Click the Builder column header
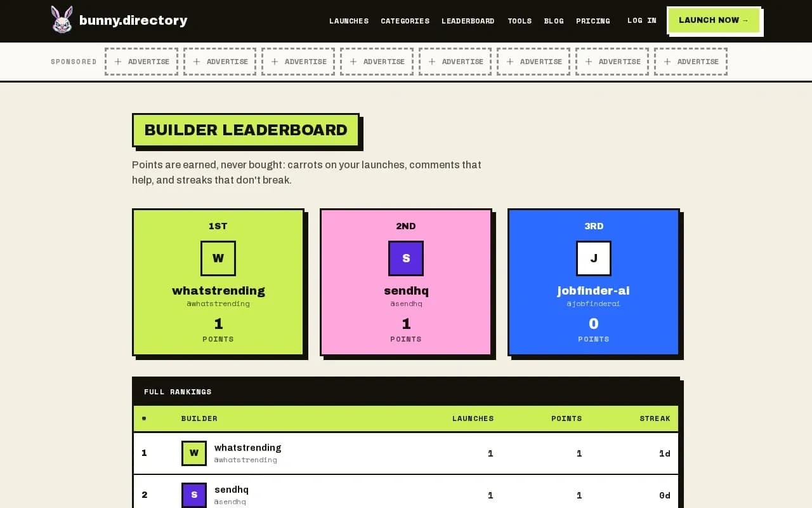 (x=199, y=418)
